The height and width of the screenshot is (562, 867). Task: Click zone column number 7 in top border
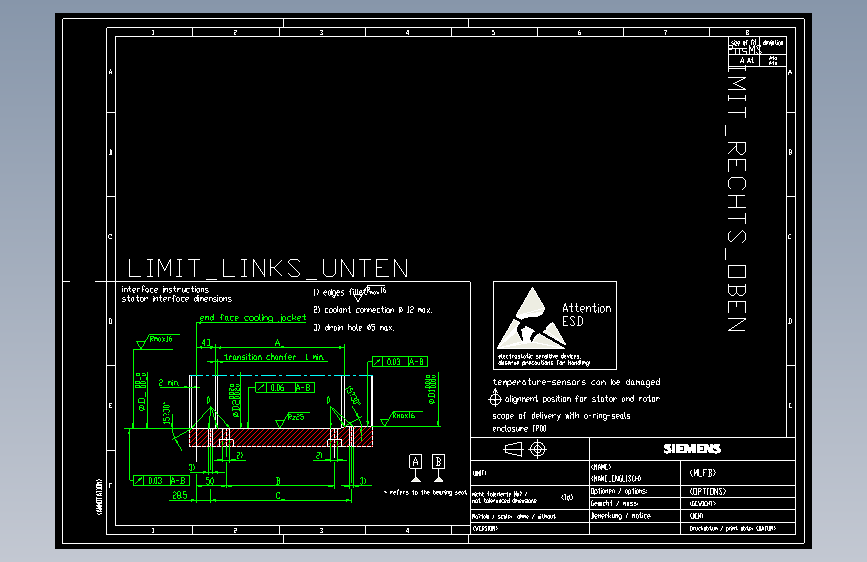pyautogui.click(x=665, y=33)
